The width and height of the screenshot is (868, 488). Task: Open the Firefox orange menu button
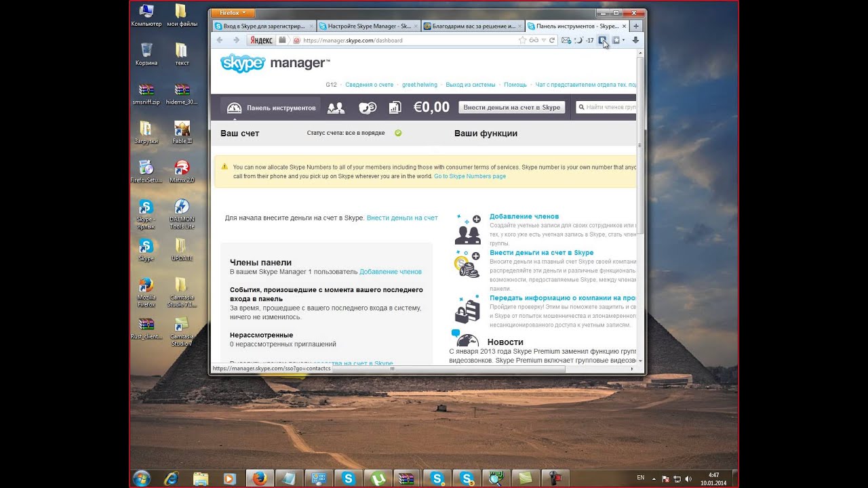233,13
